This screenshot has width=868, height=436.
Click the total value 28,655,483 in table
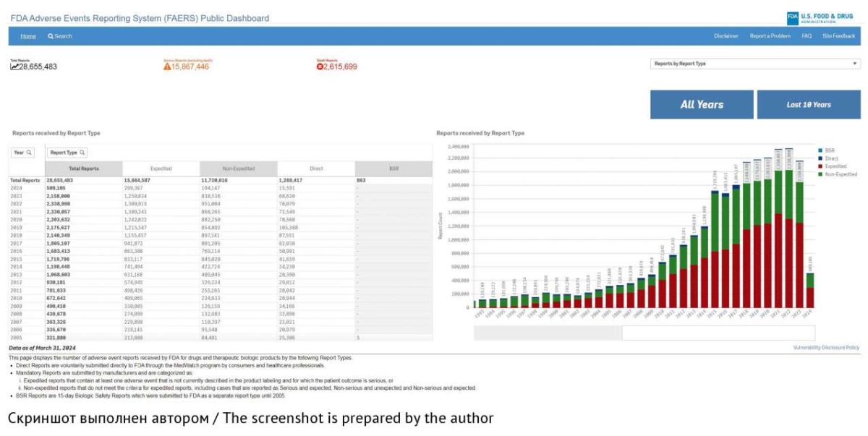point(60,180)
